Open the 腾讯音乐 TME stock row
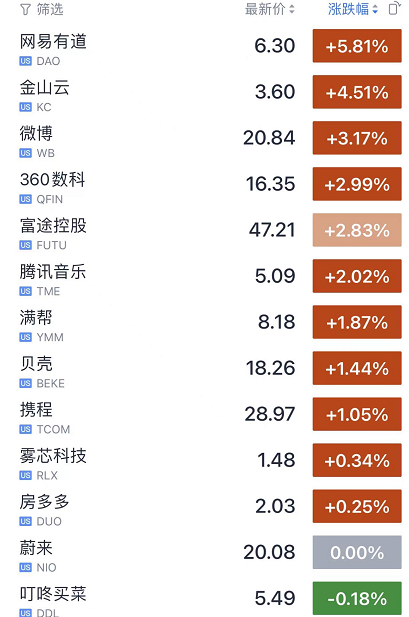This screenshot has width=409, height=617. [x=204, y=276]
